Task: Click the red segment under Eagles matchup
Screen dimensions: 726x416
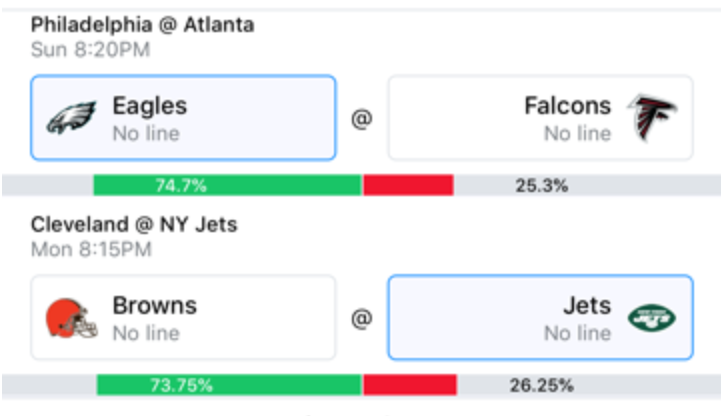Action: tap(408, 185)
